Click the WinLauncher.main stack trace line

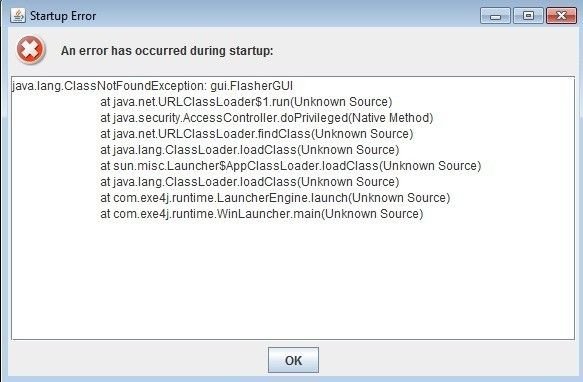262,214
